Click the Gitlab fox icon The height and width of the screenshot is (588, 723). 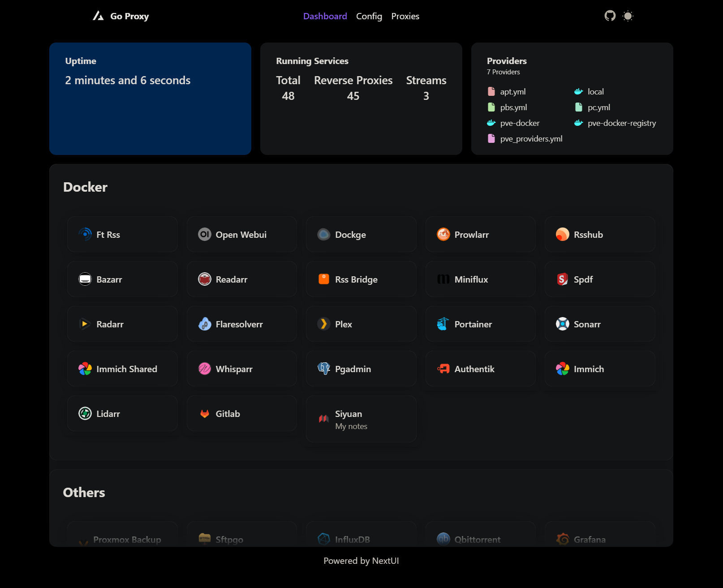[205, 413]
